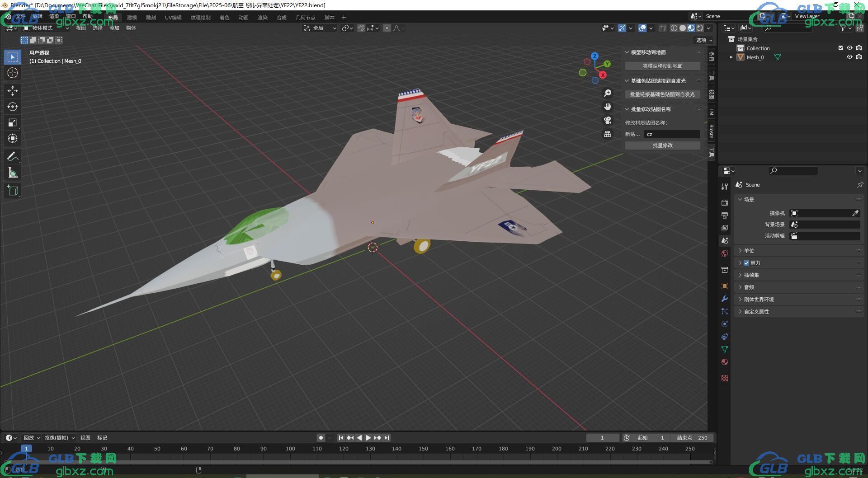Open the 添加 (Add) menu
Viewport: 868px width, 478px height.
(x=114, y=28)
